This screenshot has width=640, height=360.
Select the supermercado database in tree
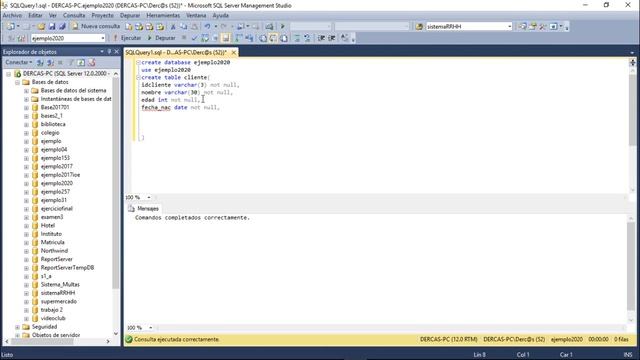(58, 302)
